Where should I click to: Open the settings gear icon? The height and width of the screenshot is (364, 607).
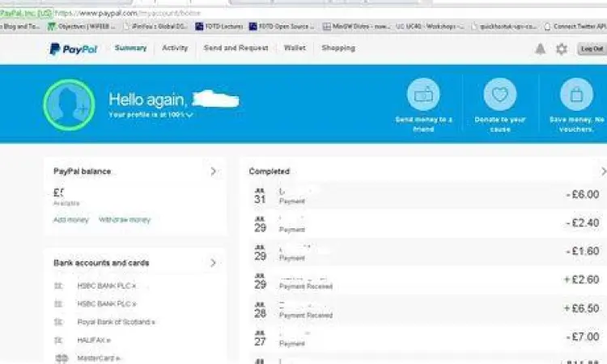pyautogui.click(x=562, y=49)
